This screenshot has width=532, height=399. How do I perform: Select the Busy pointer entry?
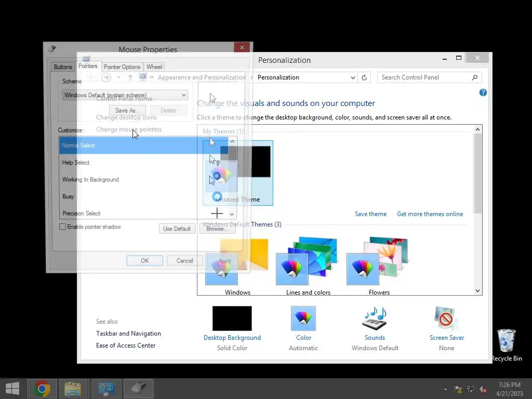[144, 196]
